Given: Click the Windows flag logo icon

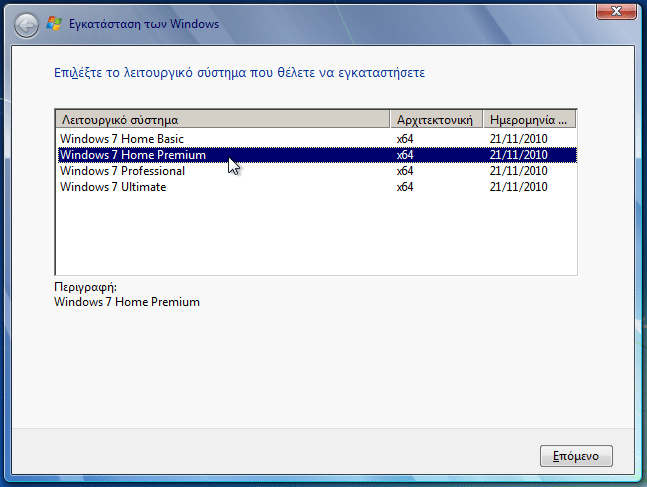Looking at the screenshot, I should (x=54, y=24).
